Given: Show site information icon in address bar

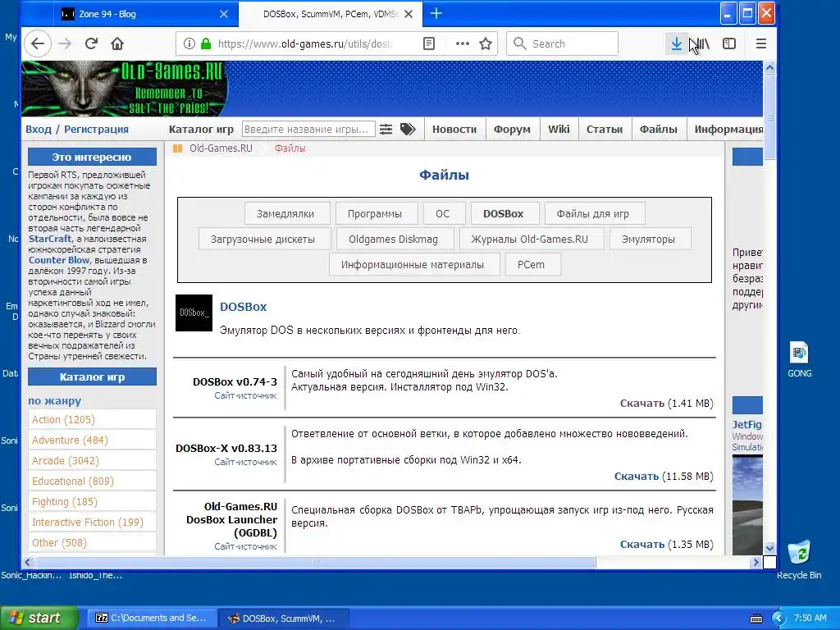Looking at the screenshot, I should [189, 43].
